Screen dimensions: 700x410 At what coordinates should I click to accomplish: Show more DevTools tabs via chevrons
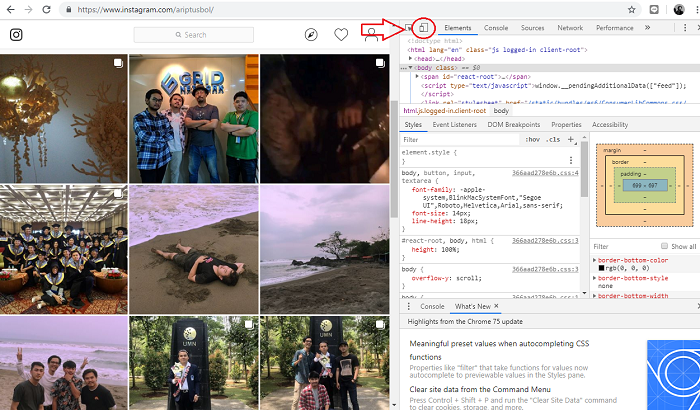[x=647, y=28]
